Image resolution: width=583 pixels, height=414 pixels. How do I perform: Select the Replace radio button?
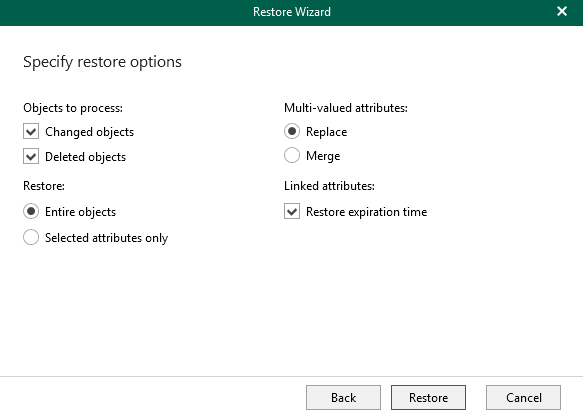[x=292, y=131]
